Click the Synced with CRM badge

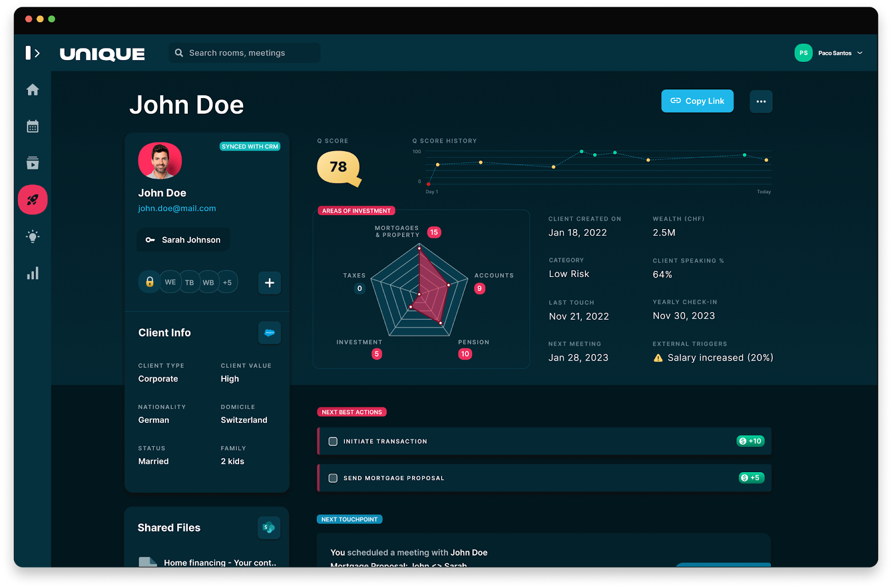250,147
